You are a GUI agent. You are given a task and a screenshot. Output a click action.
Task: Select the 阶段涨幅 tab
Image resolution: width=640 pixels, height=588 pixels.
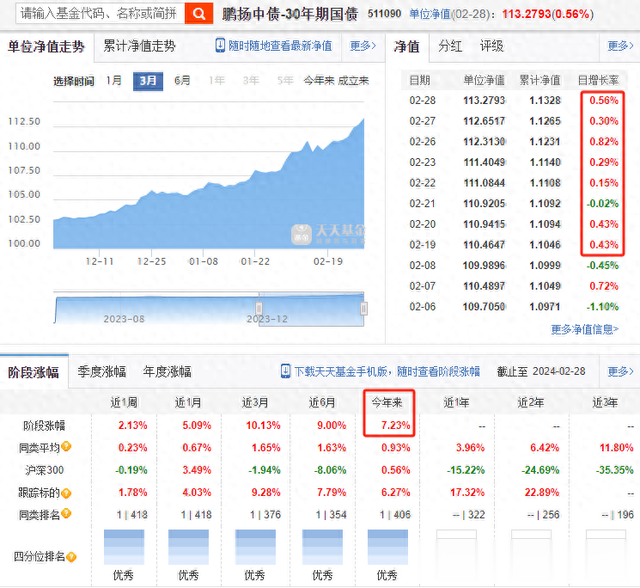coord(33,372)
